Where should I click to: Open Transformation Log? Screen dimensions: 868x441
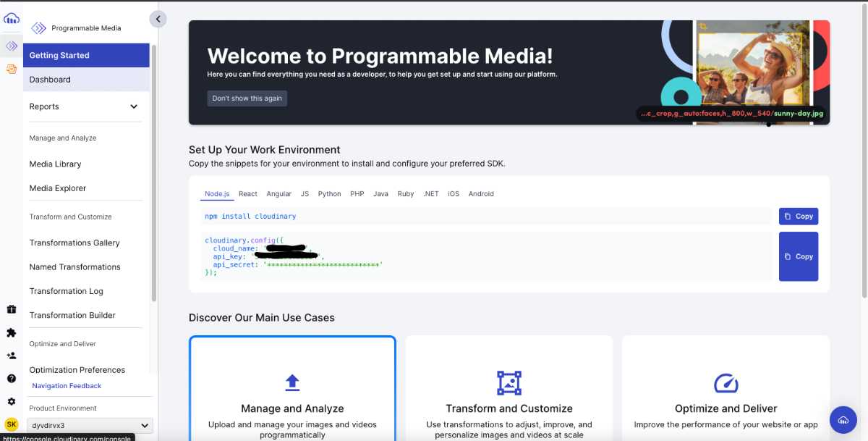67,291
